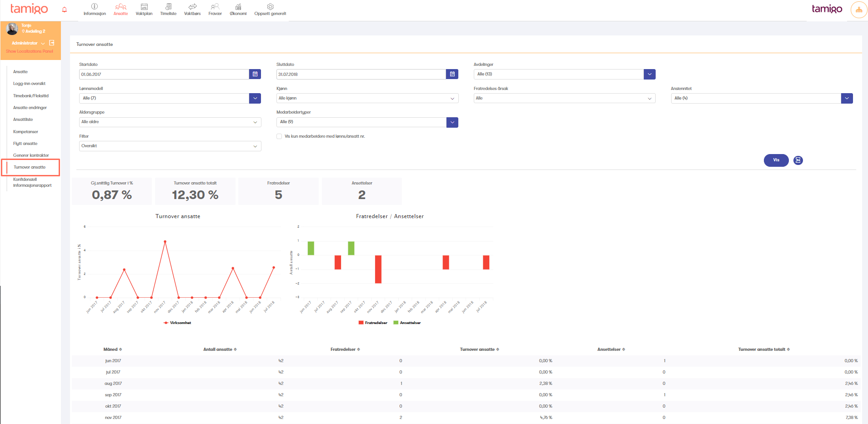The image size is (868, 424).
Task: Open the Kjønn dropdown
Action: pos(367,98)
